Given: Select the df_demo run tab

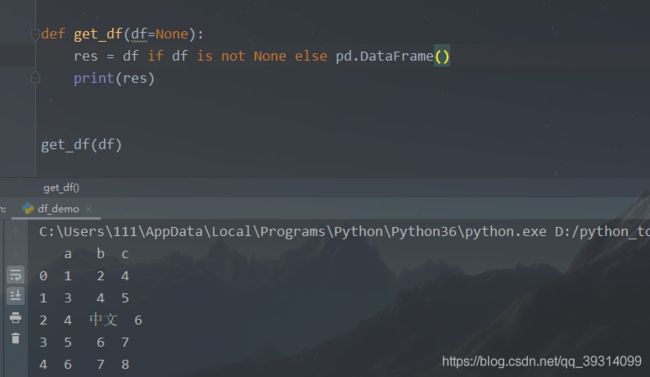Looking at the screenshot, I should 58,209.
